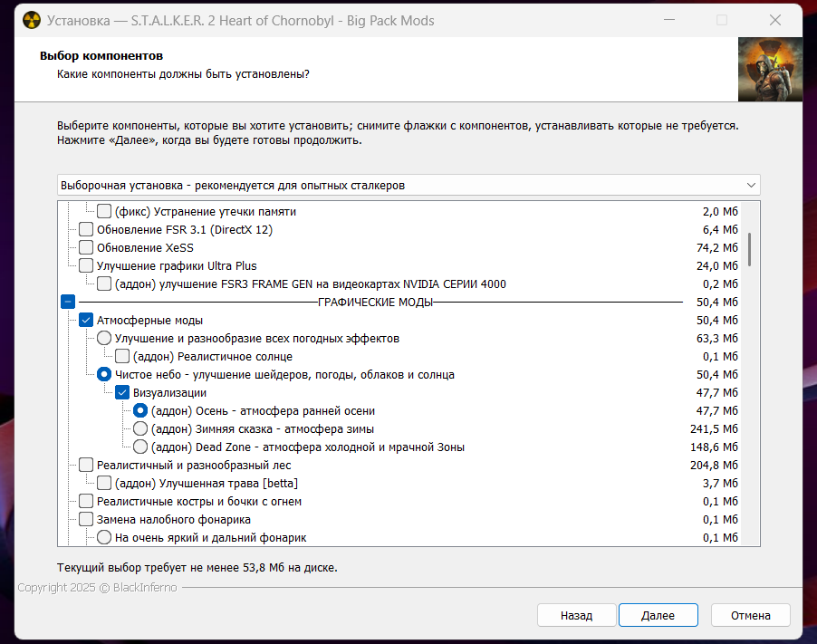Screen dimensions: 817x644
Task: Click the 'Назад' button
Action: click(577, 615)
